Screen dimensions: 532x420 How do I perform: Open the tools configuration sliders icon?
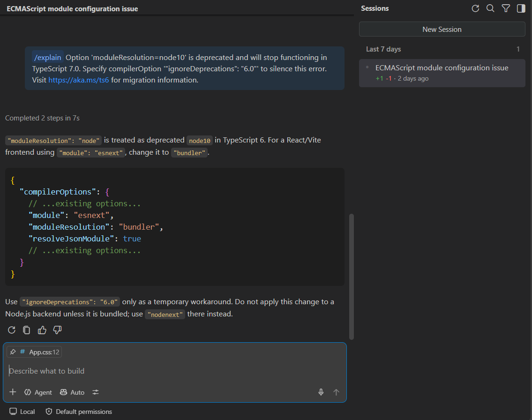pos(96,392)
